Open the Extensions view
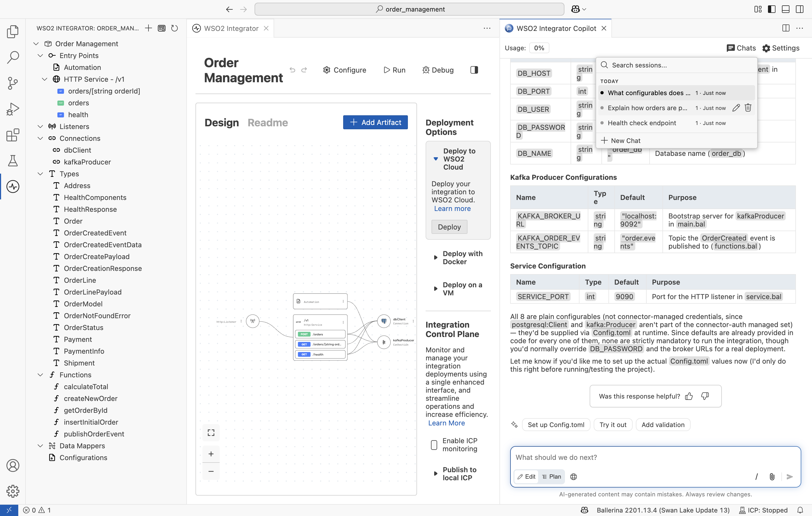Image resolution: width=812 pixels, height=516 pixels. tap(13, 135)
